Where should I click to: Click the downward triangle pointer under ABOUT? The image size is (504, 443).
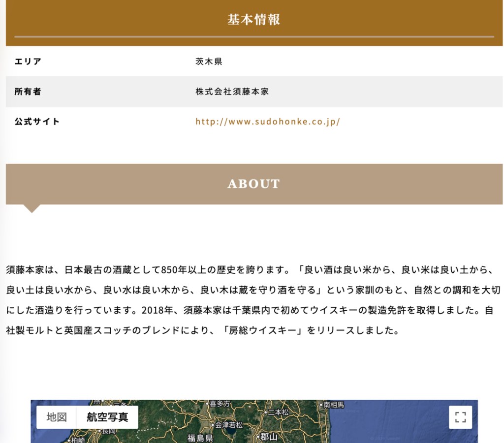click(x=32, y=208)
